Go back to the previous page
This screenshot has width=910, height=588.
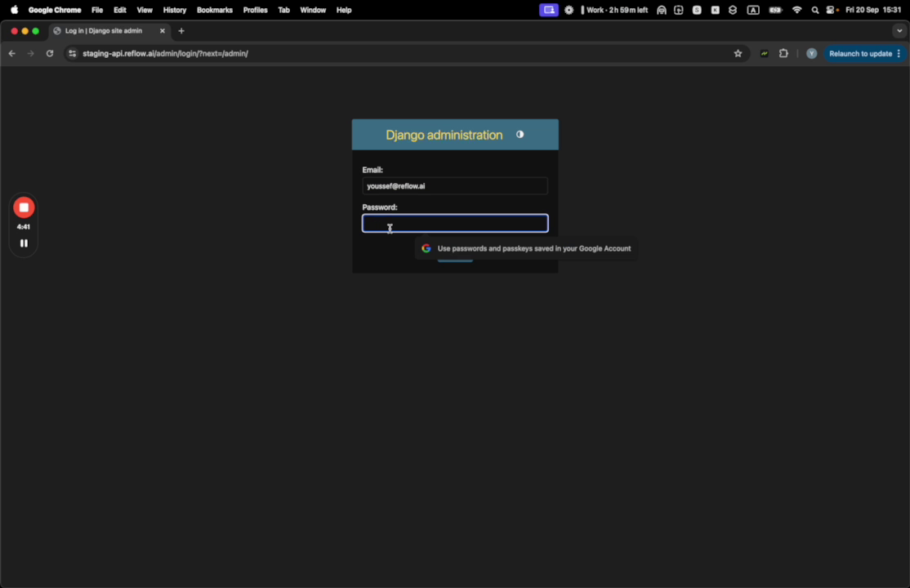pyautogui.click(x=12, y=53)
